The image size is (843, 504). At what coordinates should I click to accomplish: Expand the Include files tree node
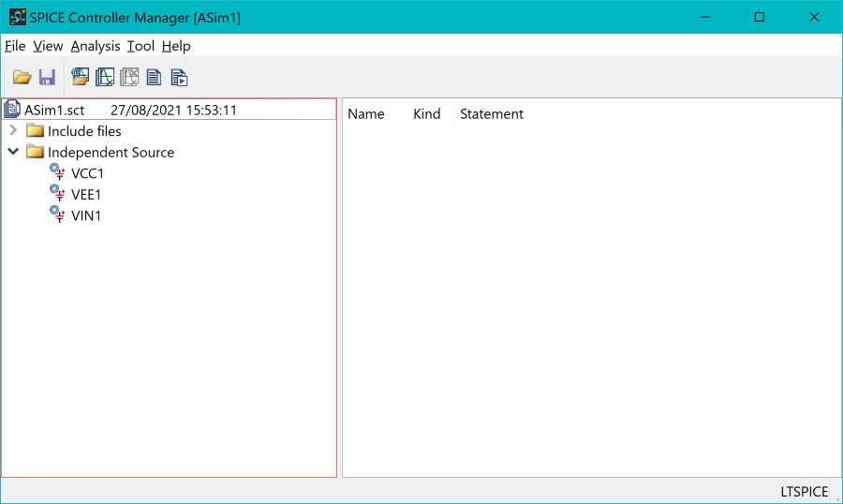click(x=13, y=130)
